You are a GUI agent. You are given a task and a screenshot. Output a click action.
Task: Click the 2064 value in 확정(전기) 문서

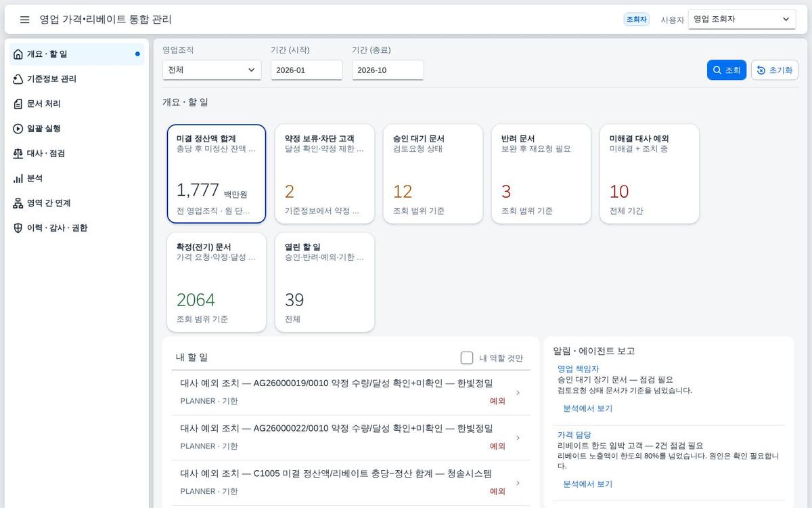[x=196, y=300]
